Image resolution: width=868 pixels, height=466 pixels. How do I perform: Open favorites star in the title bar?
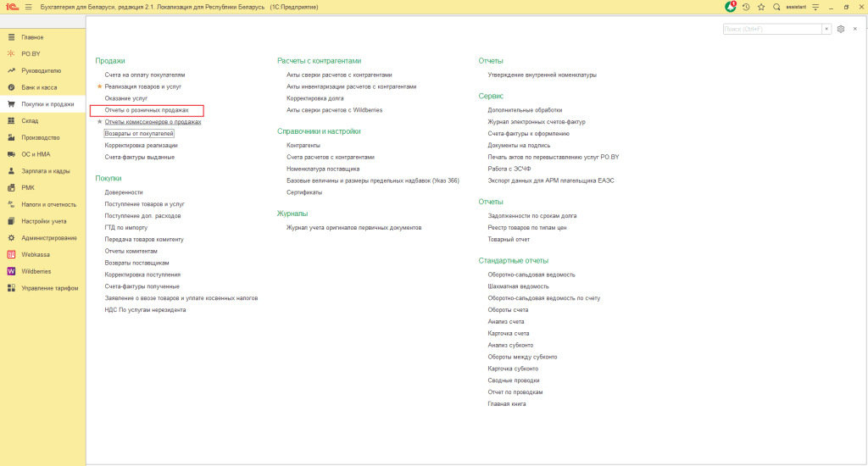pyautogui.click(x=761, y=7)
